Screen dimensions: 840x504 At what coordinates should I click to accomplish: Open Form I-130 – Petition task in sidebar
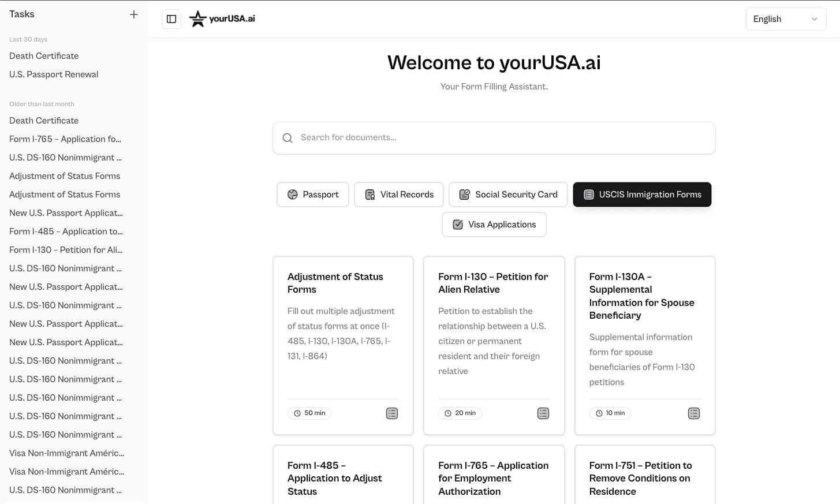click(66, 250)
